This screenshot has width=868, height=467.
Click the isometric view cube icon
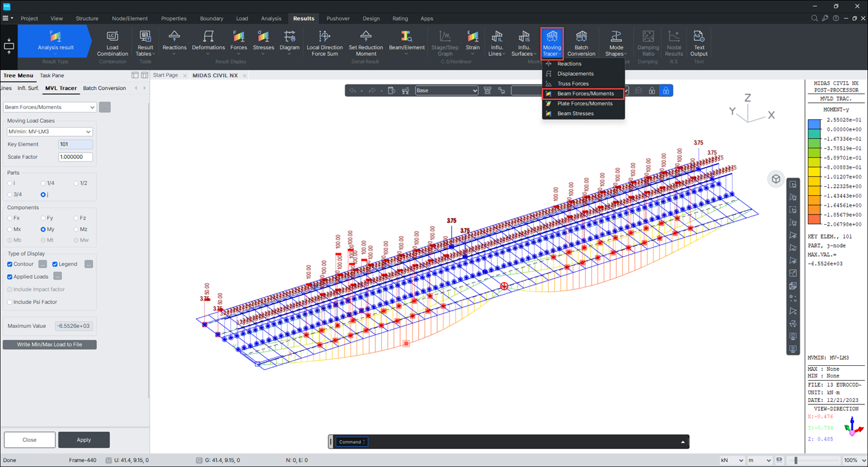point(776,179)
